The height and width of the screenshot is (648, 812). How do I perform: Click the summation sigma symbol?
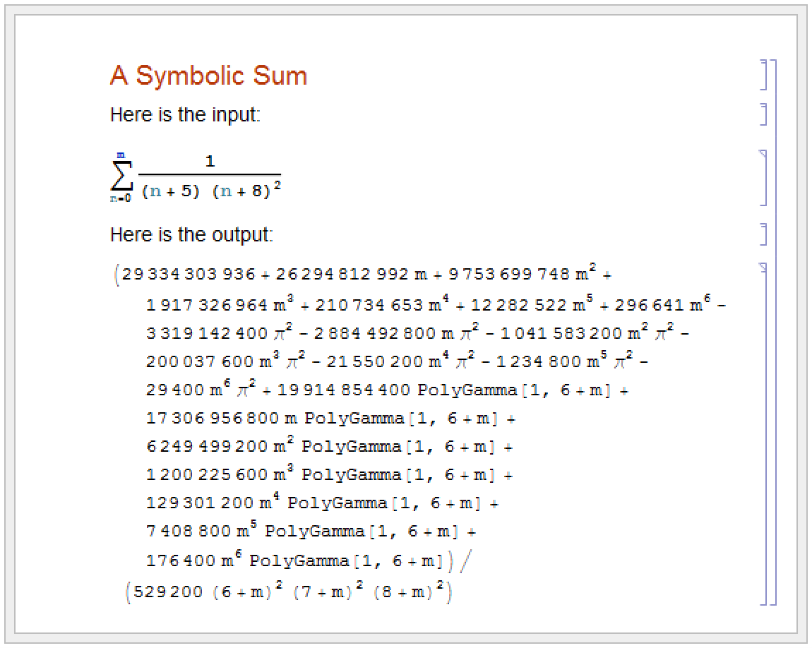coord(121,177)
